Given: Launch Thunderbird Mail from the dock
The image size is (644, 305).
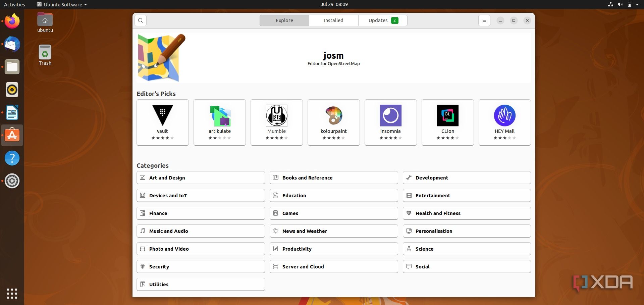Looking at the screenshot, I should pos(12,44).
